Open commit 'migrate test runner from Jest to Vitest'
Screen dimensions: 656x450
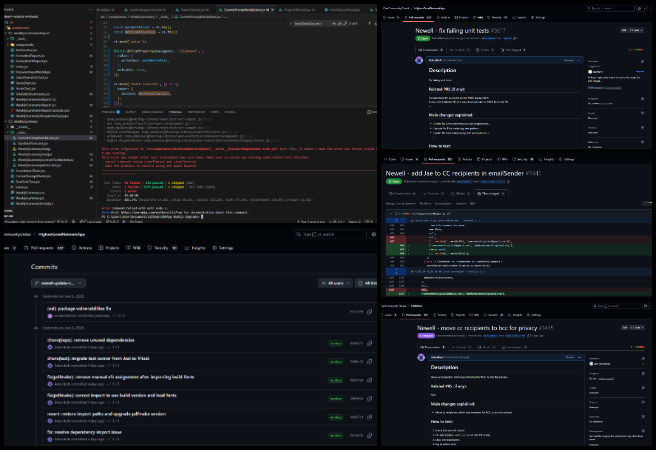click(98, 358)
